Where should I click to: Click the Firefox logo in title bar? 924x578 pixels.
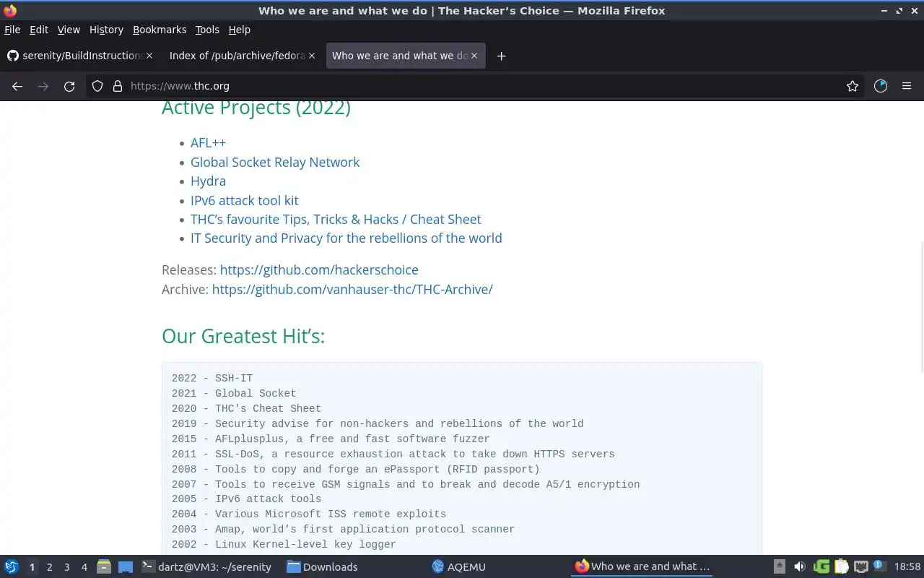tap(10, 11)
